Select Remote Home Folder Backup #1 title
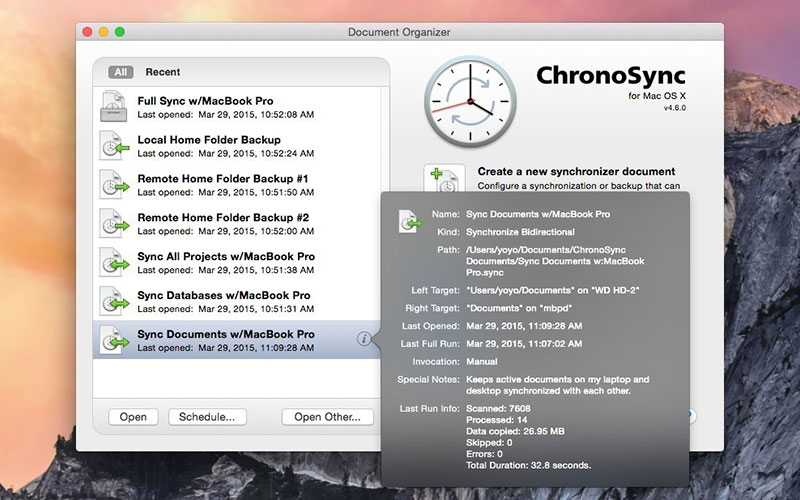 223,179
